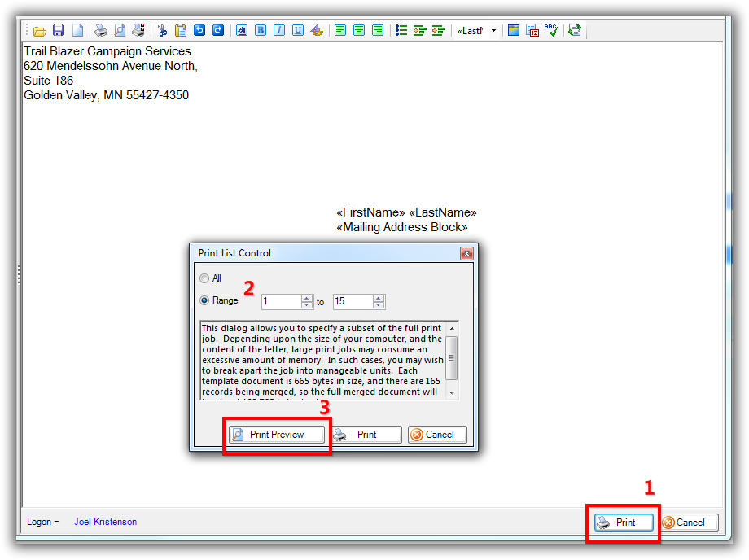The image size is (749, 560).
Task: Click the Open folder toolbar icon
Action: (x=39, y=31)
